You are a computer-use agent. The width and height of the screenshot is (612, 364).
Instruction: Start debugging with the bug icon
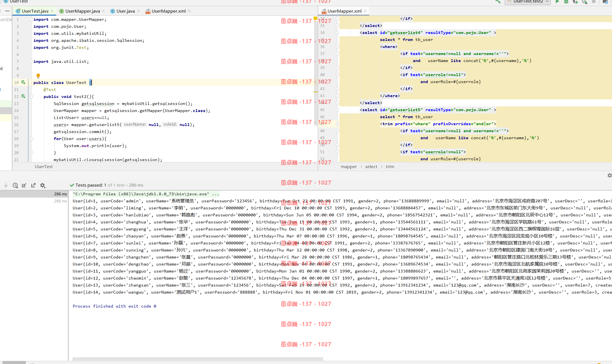[x=566, y=2]
